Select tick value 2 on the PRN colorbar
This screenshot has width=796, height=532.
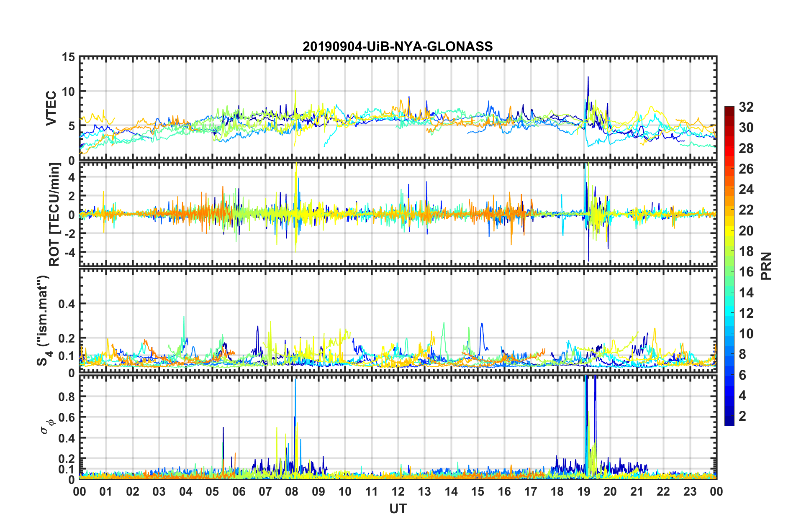tap(742, 416)
